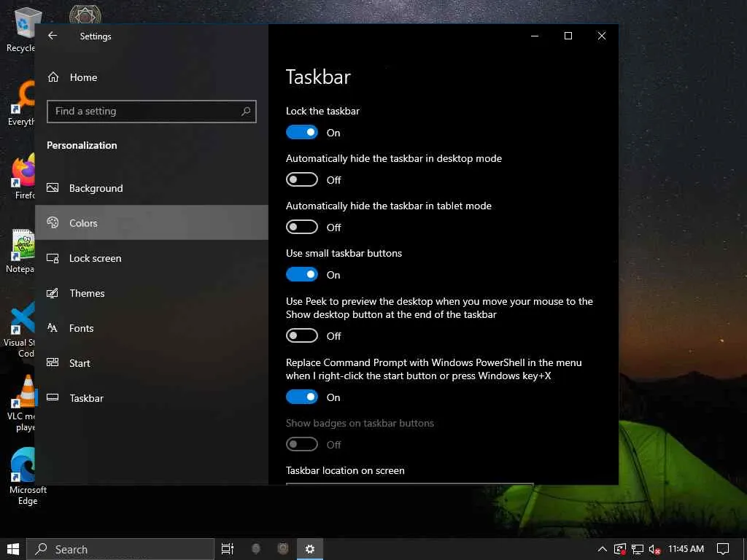The height and width of the screenshot is (560, 747).
Task: Open the Everything search desktop shortcut
Action: [x=21, y=103]
